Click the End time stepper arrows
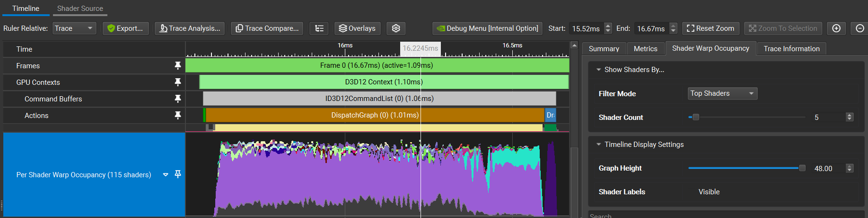 [674, 28]
